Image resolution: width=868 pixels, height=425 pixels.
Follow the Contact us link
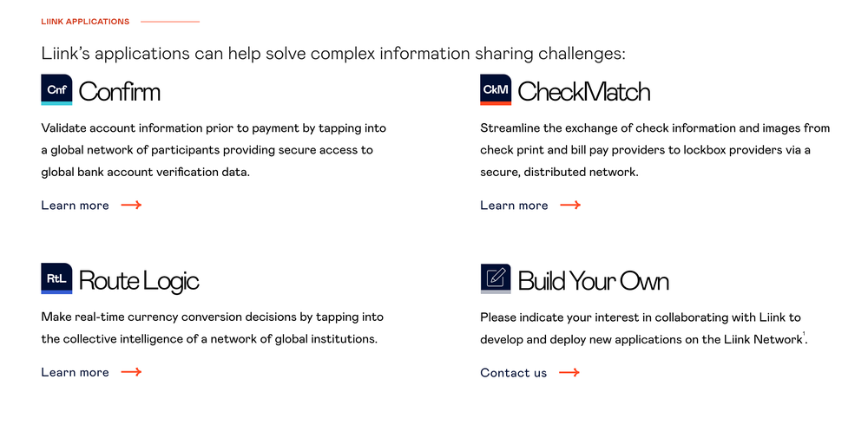point(514,373)
